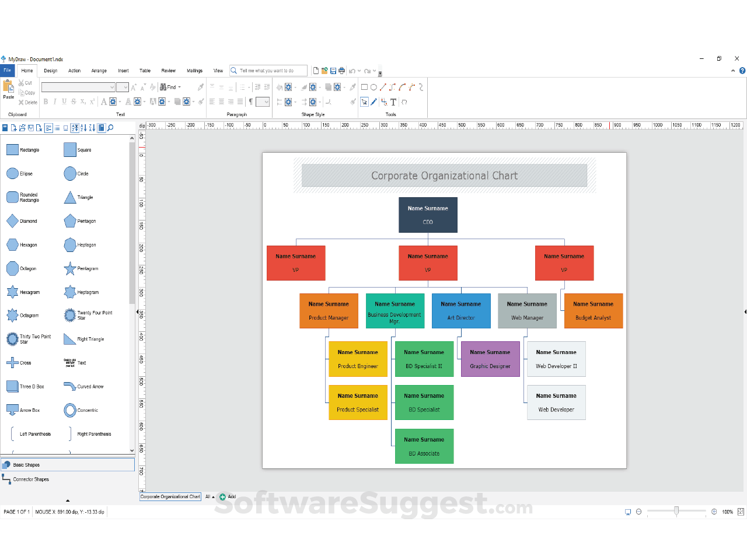Select the Rectangle drawing tool in Tools
The image size is (747, 560).
[x=364, y=87]
